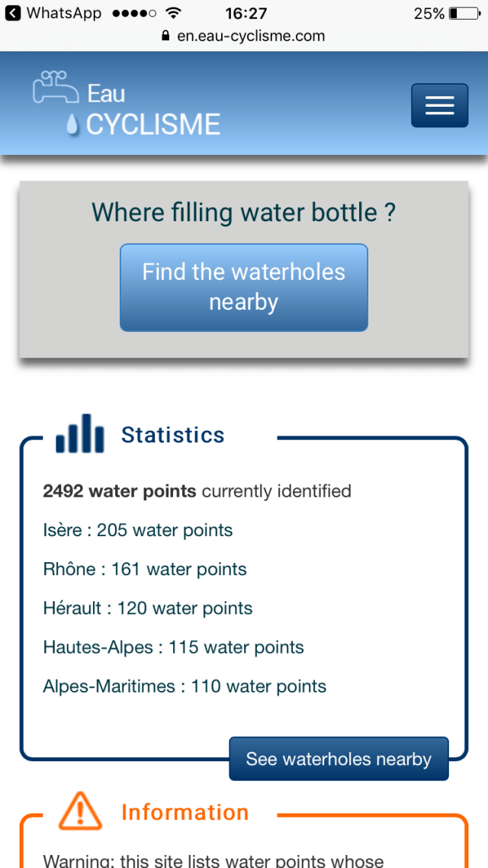Viewport: 488px width, 868px height.
Task: Tap the Information section heading
Action: click(x=185, y=812)
